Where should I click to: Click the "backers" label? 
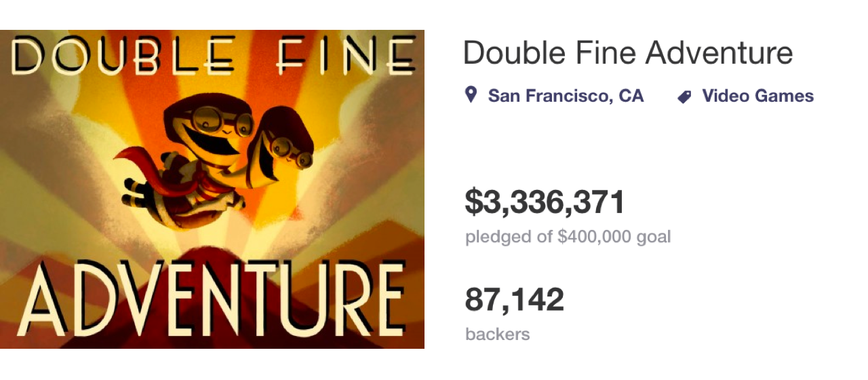497,334
